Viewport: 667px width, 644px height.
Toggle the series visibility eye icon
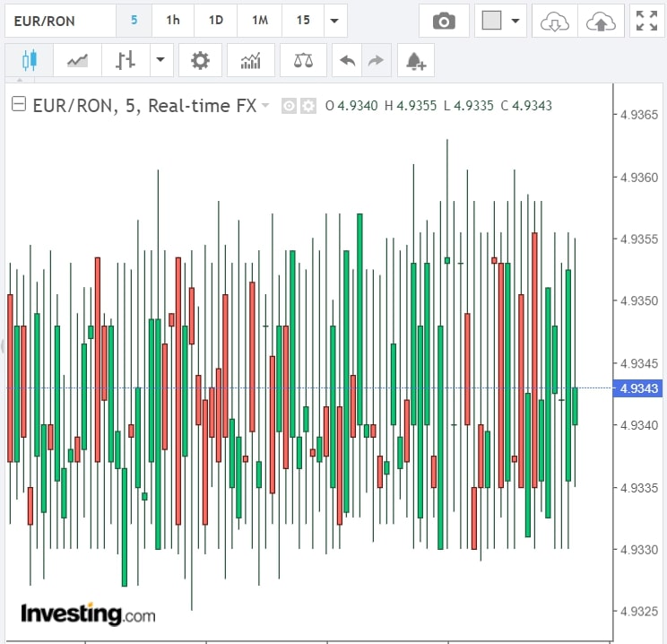click(x=290, y=106)
